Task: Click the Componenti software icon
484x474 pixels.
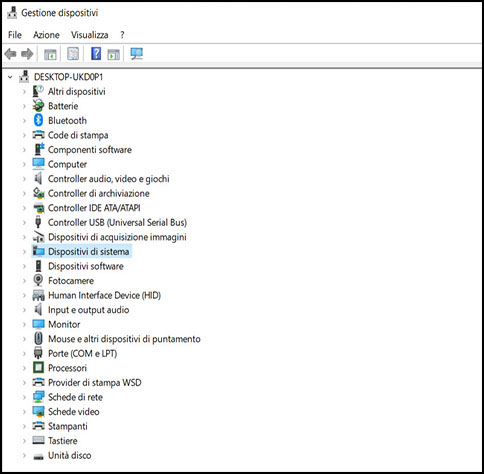Action: (x=39, y=149)
